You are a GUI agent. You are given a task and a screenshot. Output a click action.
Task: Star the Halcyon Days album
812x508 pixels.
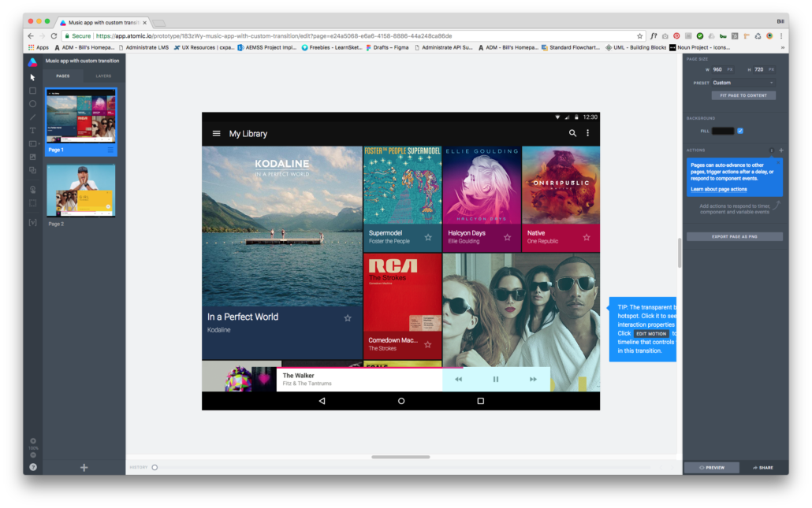508,237
